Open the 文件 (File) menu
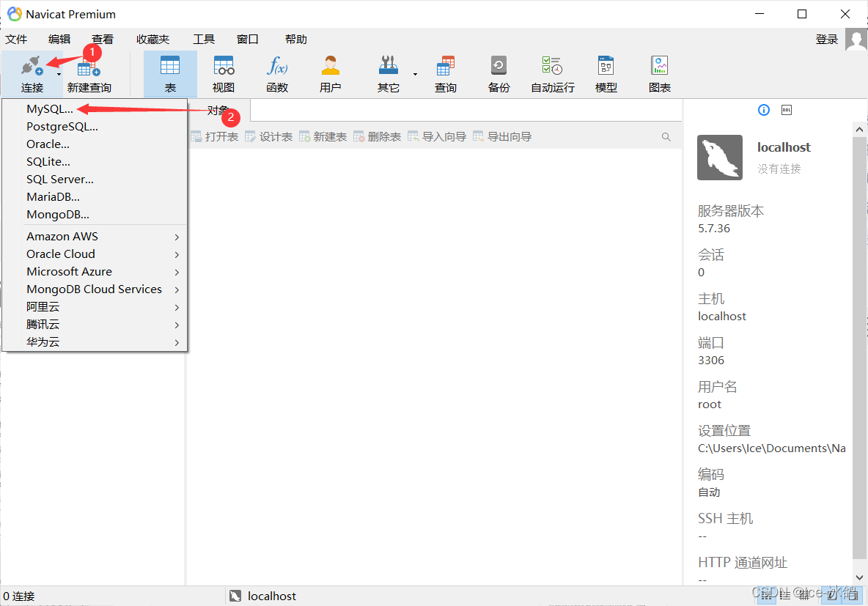This screenshot has height=606, width=868. (16, 40)
